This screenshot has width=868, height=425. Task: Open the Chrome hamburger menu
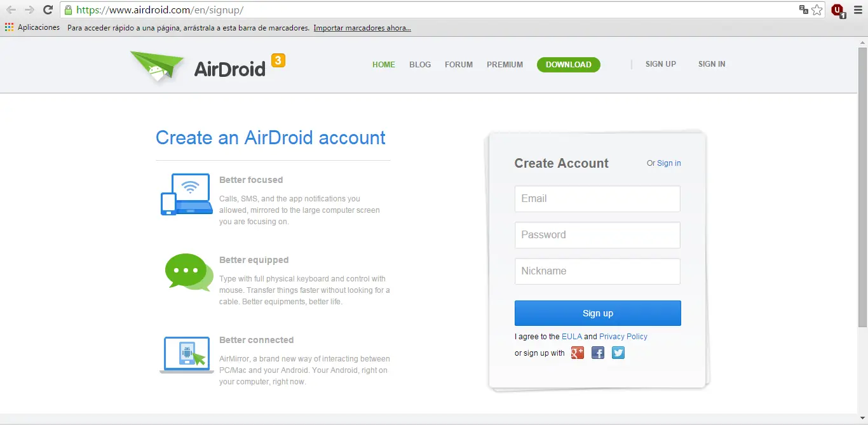pos(858,10)
